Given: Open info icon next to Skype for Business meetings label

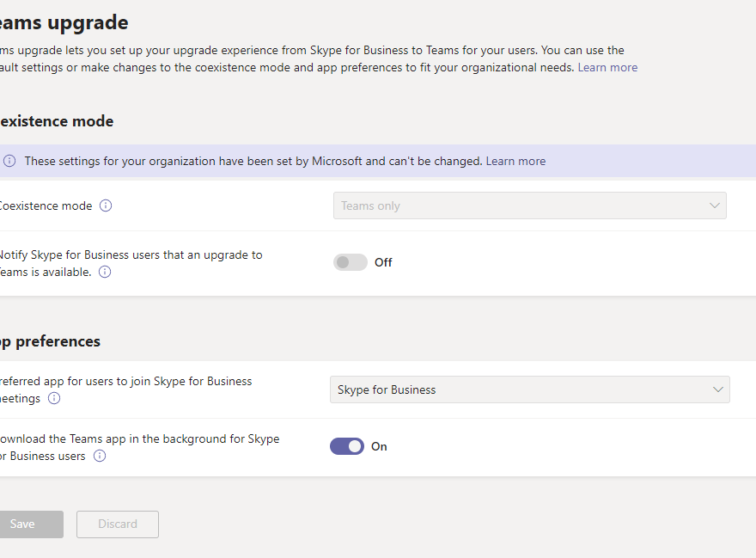Looking at the screenshot, I should coord(54,398).
